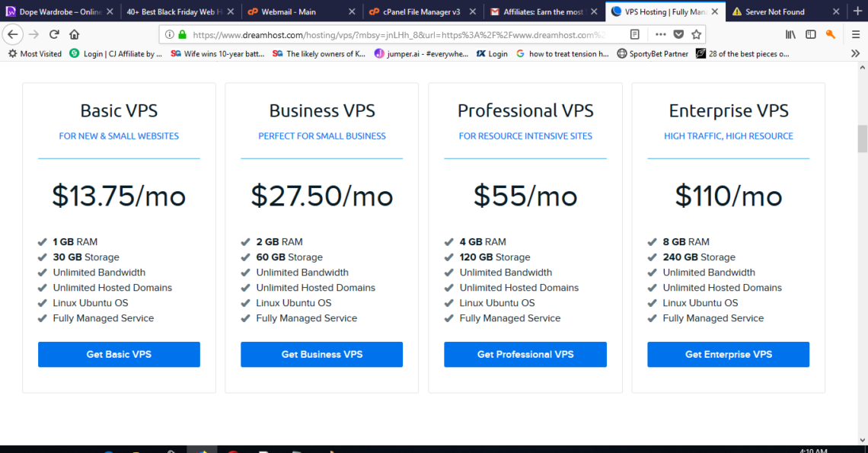Click Get Enterprise VPS button
Screen dimensions: 868x453
tap(729, 355)
